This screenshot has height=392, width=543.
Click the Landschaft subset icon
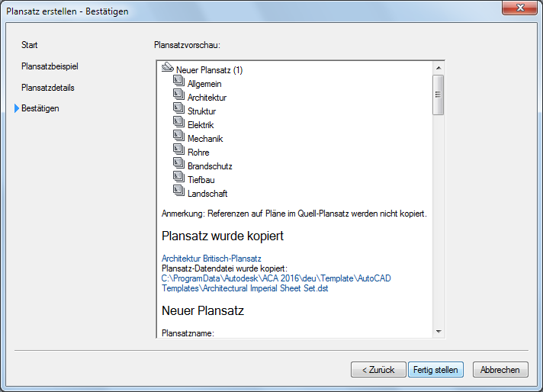point(179,193)
